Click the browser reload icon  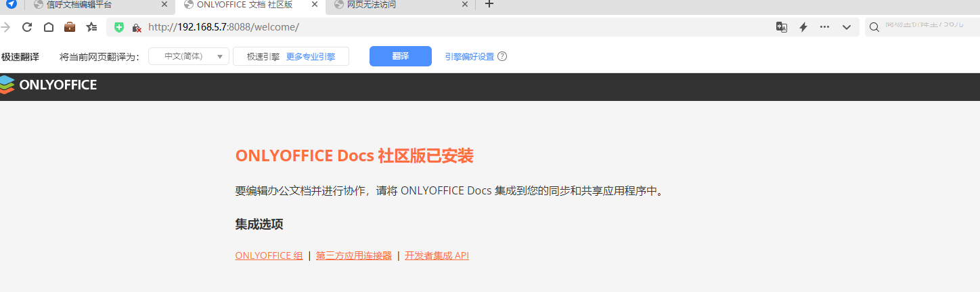[27, 27]
